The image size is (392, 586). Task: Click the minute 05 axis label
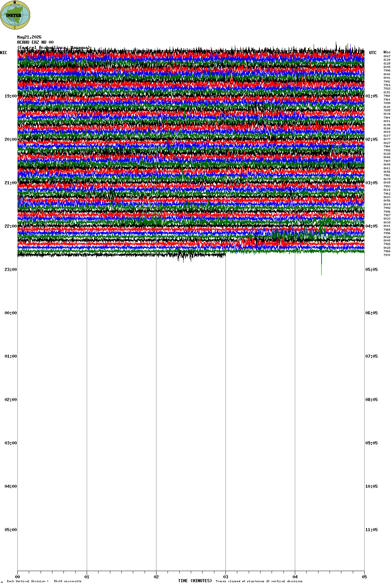point(364,577)
